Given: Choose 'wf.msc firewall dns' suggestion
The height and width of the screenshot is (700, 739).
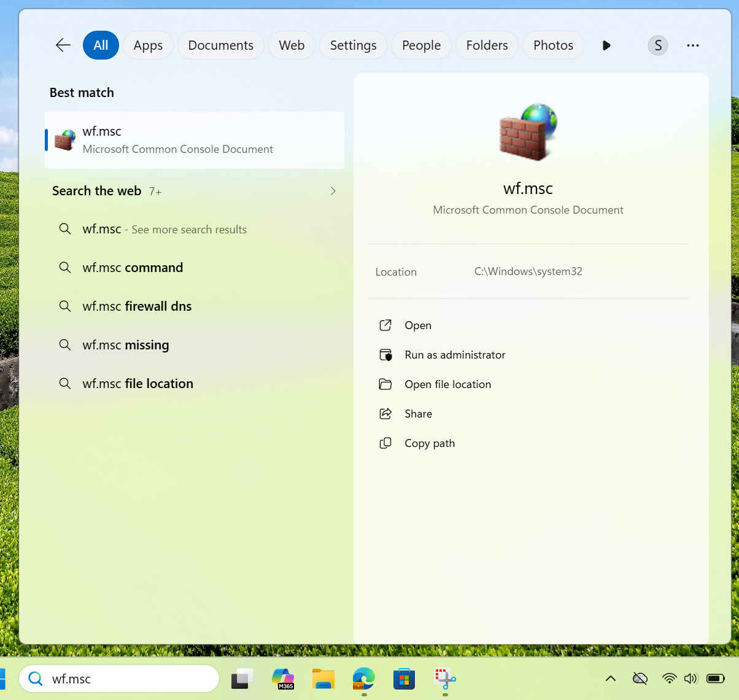Looking at the screenshot, I should pos(195,306).
